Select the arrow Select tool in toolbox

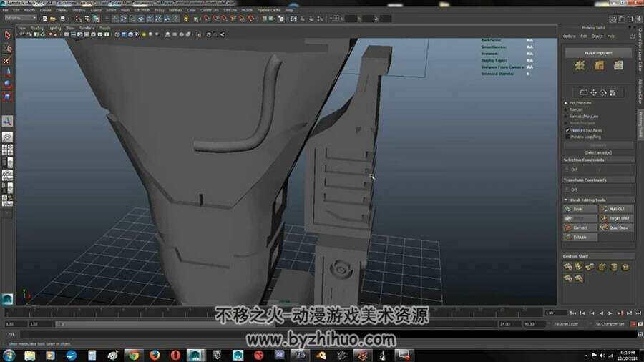[7, 35]
